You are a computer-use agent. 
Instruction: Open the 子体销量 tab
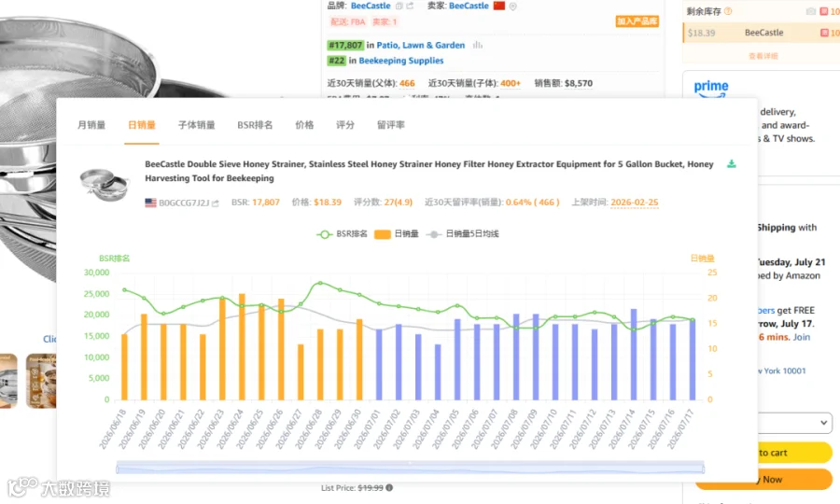coord(197,125)
